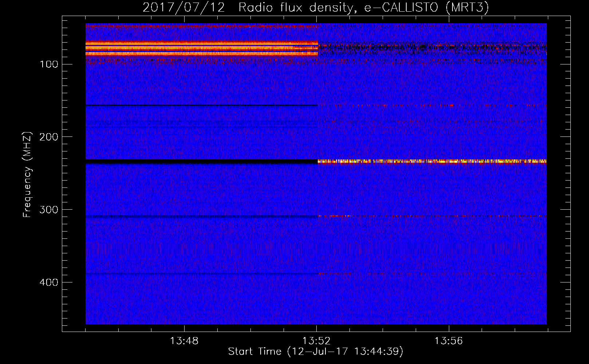This screenshot has height=364, width=589.
Task: Select the 300 frequency tick label
Action: (x=49, y=210)
